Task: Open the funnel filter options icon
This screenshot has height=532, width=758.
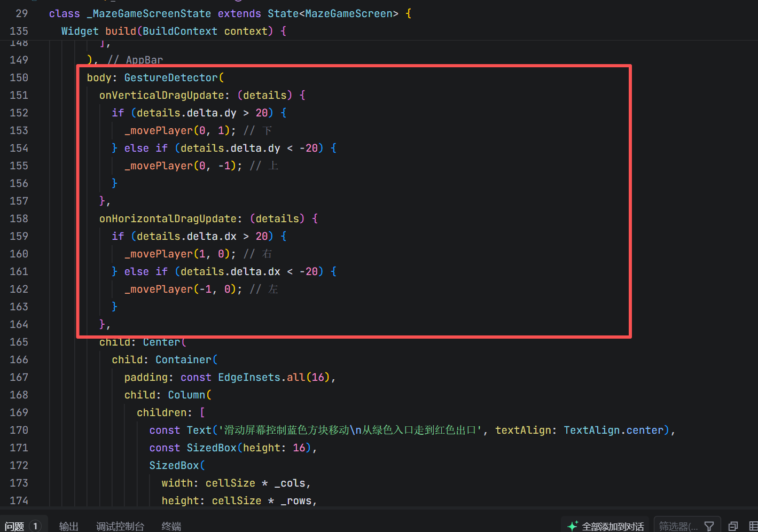Action: pos(709,526)
